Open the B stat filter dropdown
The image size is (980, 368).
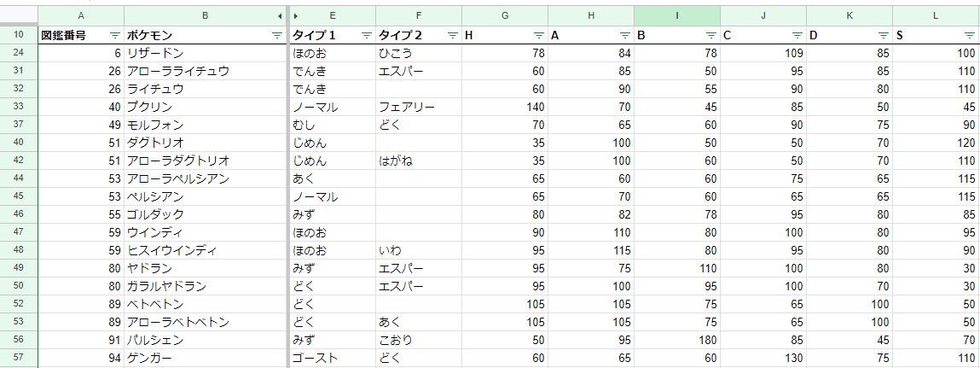tap(711, 35)
